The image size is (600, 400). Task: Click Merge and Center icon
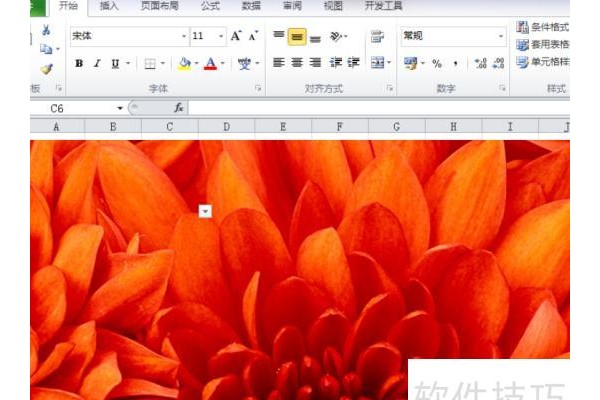[x=378, y=62]
